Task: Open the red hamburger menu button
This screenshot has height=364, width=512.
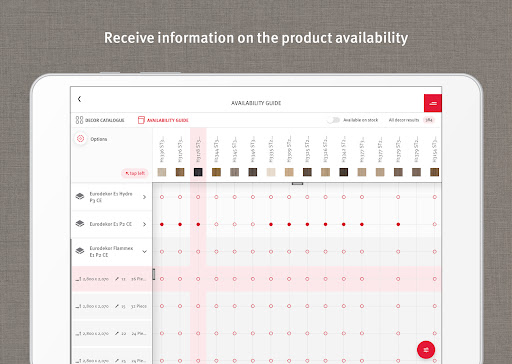Action: pyautogui.click(x=433, y=103)
